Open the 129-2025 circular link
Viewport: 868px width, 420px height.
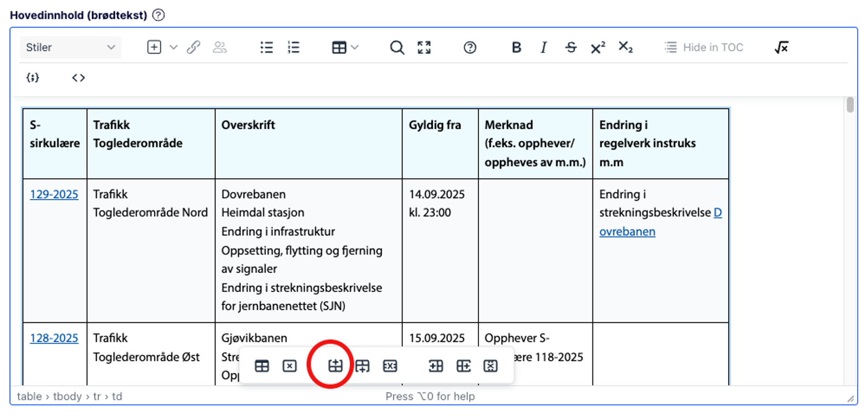point(54,194)
